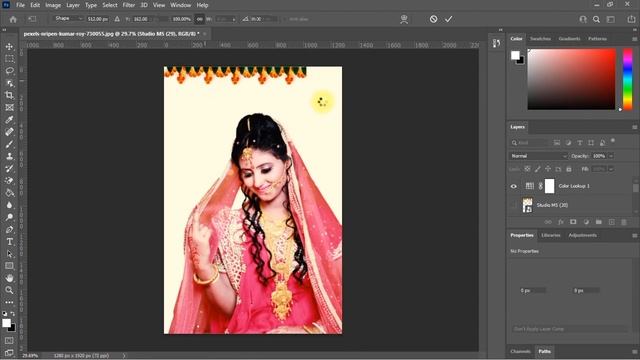Delete layer with the trash icon
Screen dimensions: 640x360
(624, 222)
